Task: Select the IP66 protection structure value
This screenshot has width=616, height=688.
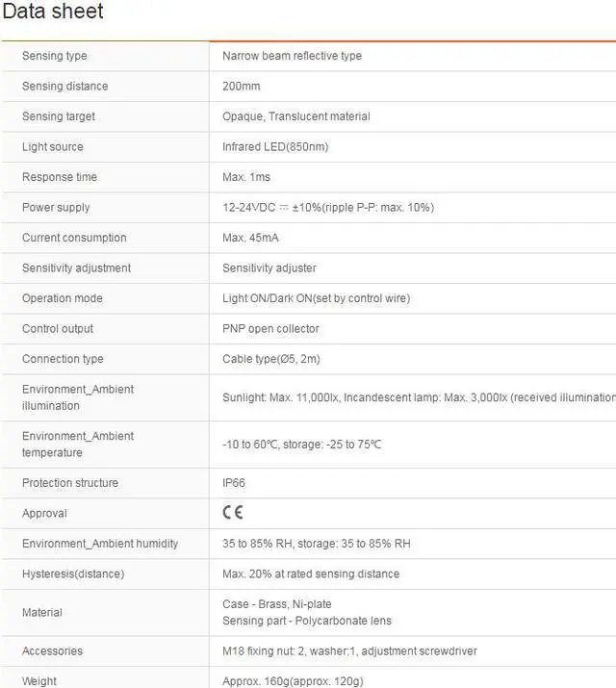Action: click(234, 483)
